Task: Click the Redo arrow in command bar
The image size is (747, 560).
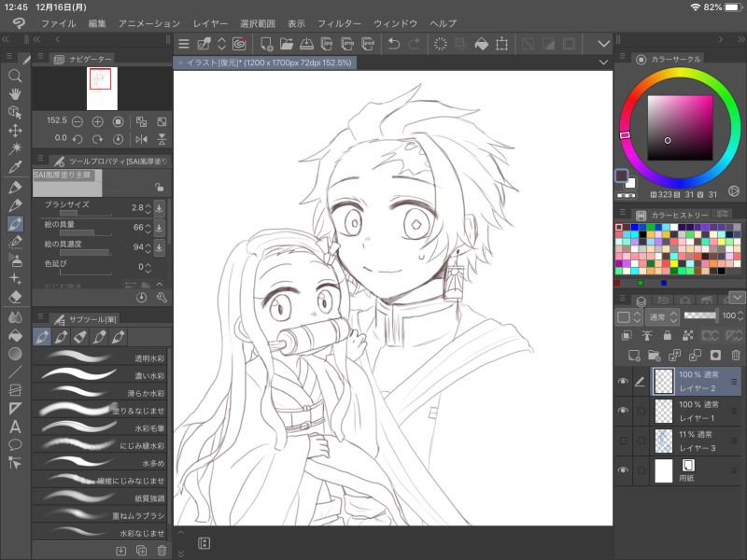Action: coord(414,44)
